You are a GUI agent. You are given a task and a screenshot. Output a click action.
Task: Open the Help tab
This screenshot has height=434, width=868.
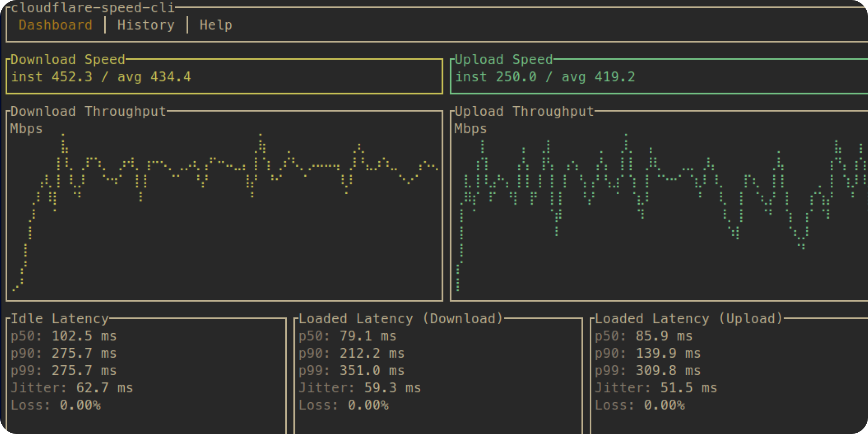click(216, 25)
